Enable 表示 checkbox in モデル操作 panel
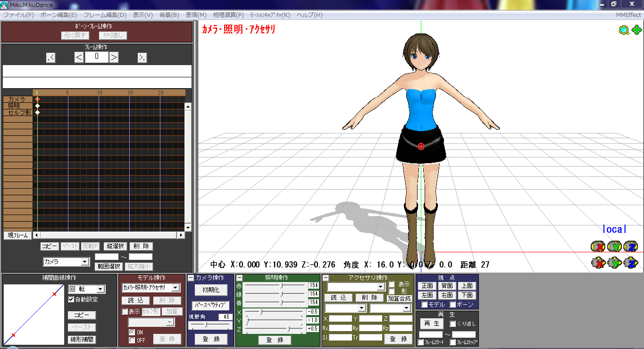Image resolution: width=644 pixels, height=349 pixels. 125,312
